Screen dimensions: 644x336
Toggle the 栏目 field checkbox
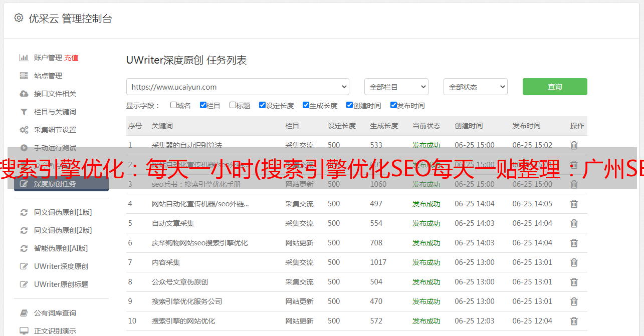click(203, 105)
